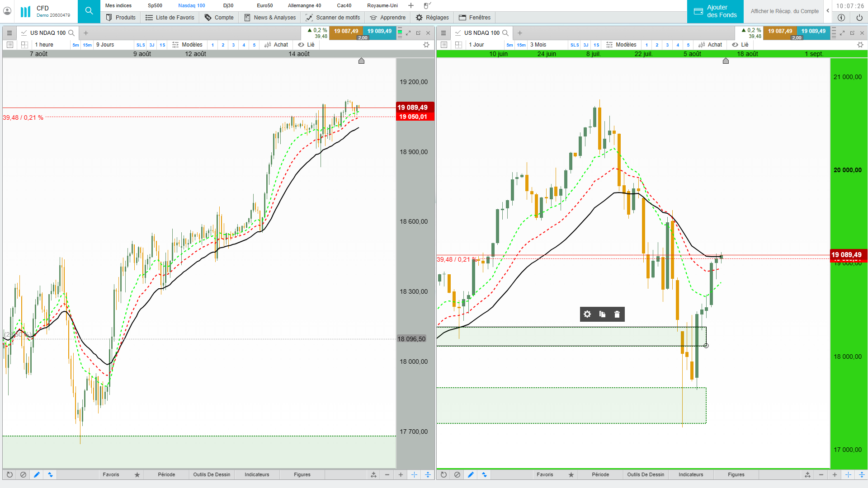Click Afficher le Récap. du Compte link

click(x=784, y=11)
